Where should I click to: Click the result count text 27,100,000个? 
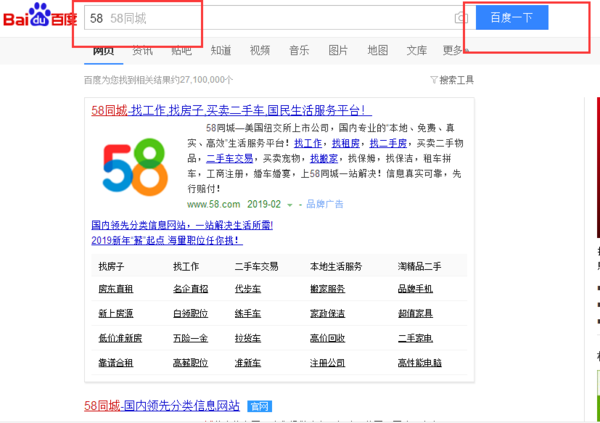[206, 80]
